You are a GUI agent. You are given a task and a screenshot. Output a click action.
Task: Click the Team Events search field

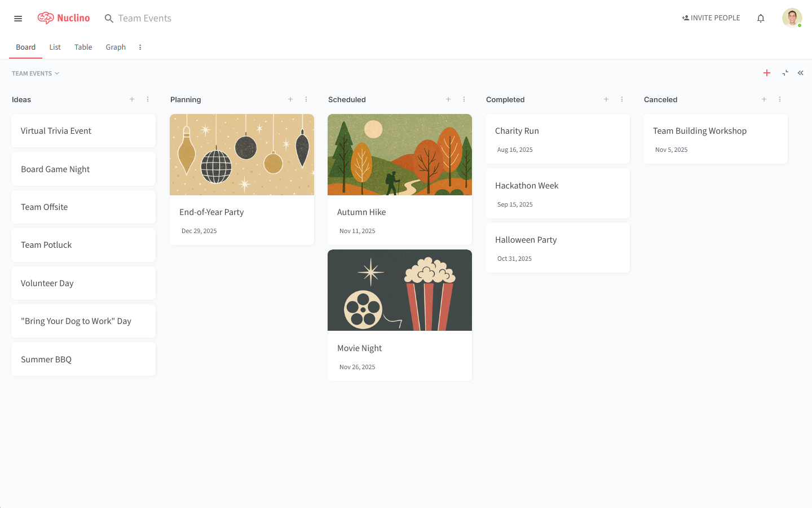[x=144, y=18]
